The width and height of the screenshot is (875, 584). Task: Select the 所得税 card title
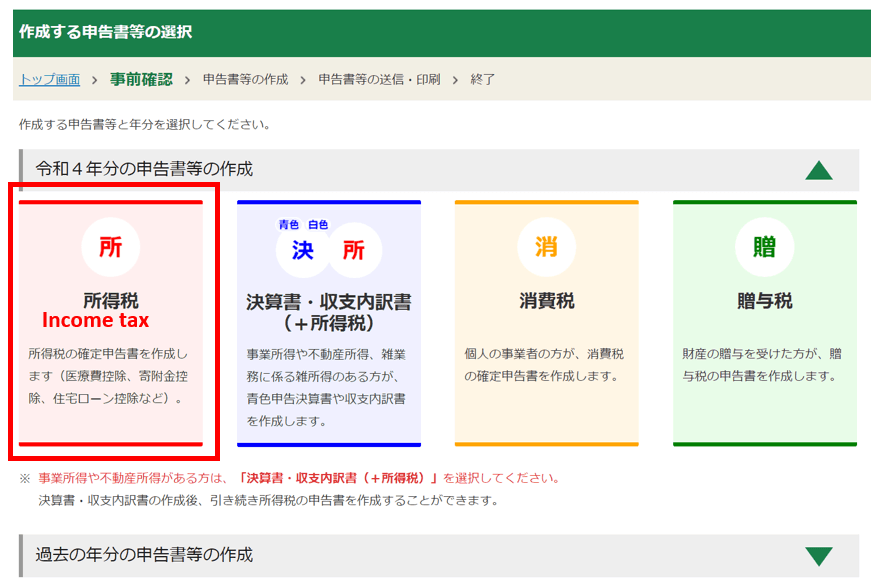click(110, 301)
